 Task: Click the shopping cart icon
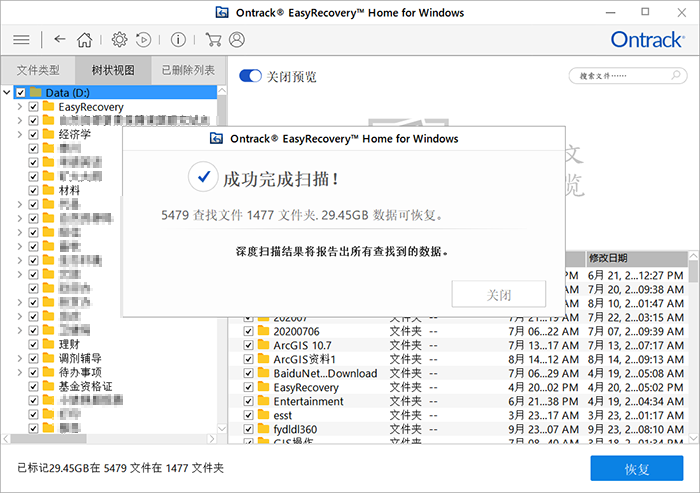click(213, 40)
